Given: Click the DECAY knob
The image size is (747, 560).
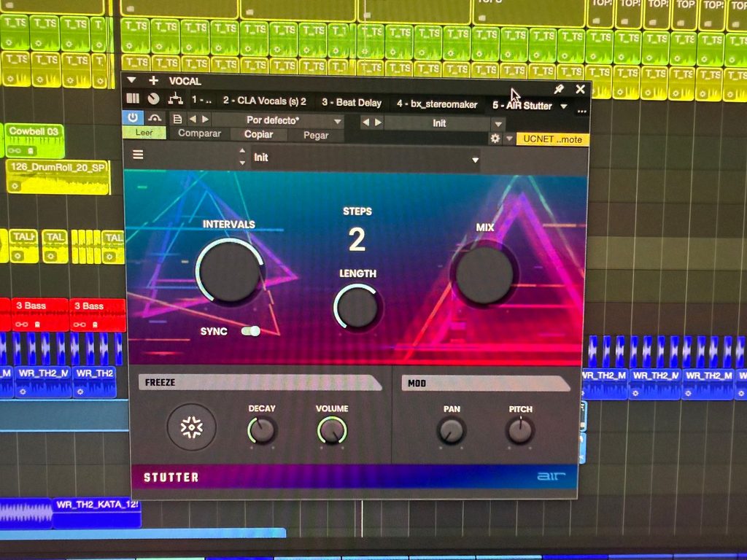Looking at the screenshot, I should [x=262, y=430].
